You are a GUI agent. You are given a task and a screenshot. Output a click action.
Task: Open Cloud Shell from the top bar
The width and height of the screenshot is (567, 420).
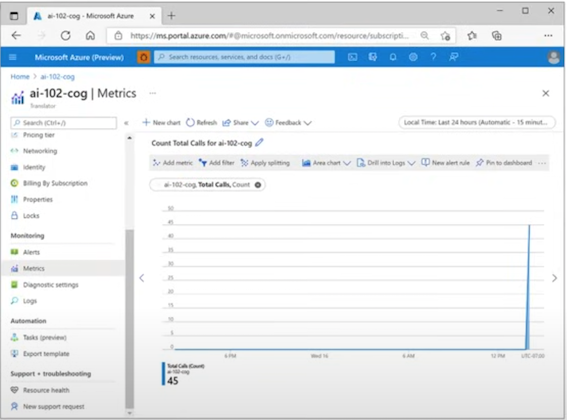pos(352,57)
